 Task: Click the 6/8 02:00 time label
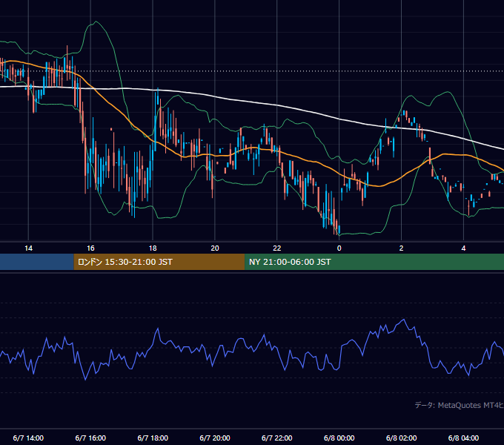(x=401, y=438)
